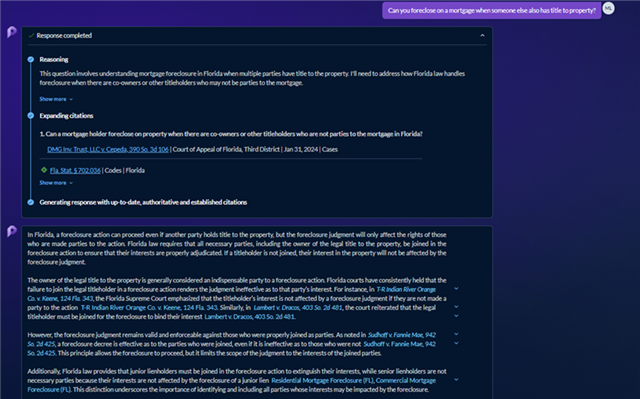The image size is (640, 399).
Task: Open DMG Inv. Trust, LLC v. Cepeda case
Action: pos(108,149)
